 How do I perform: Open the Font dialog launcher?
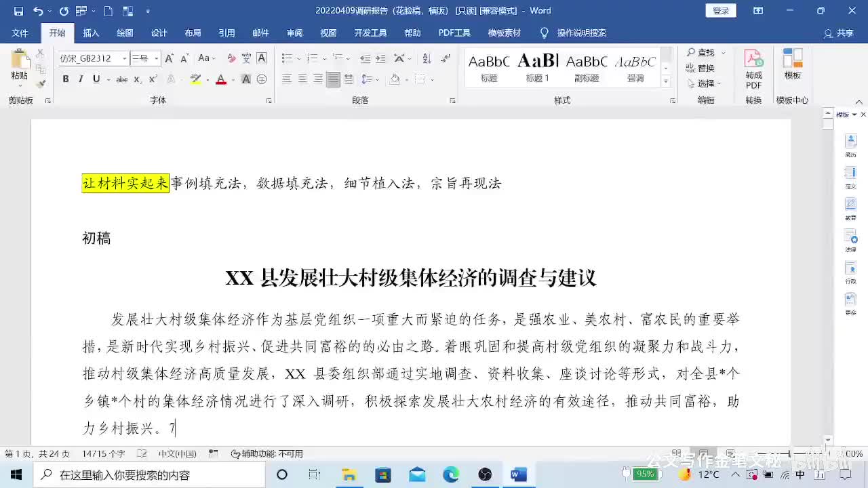269,101
